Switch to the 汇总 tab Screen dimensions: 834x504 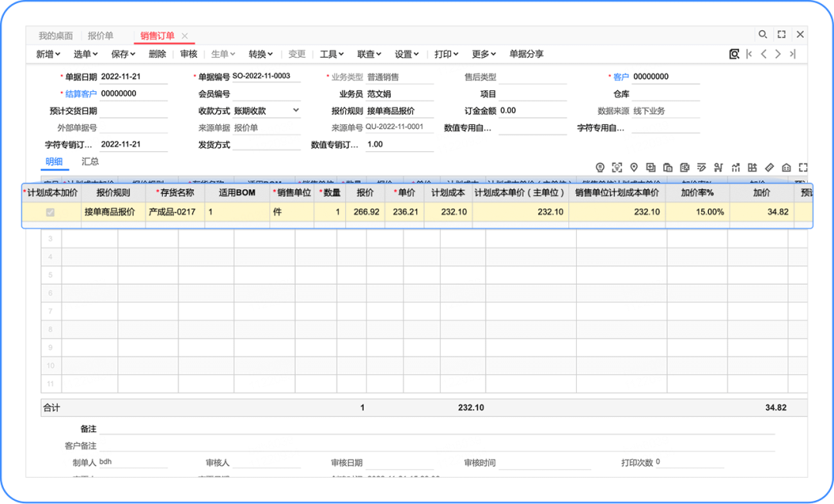click(90, 162)
